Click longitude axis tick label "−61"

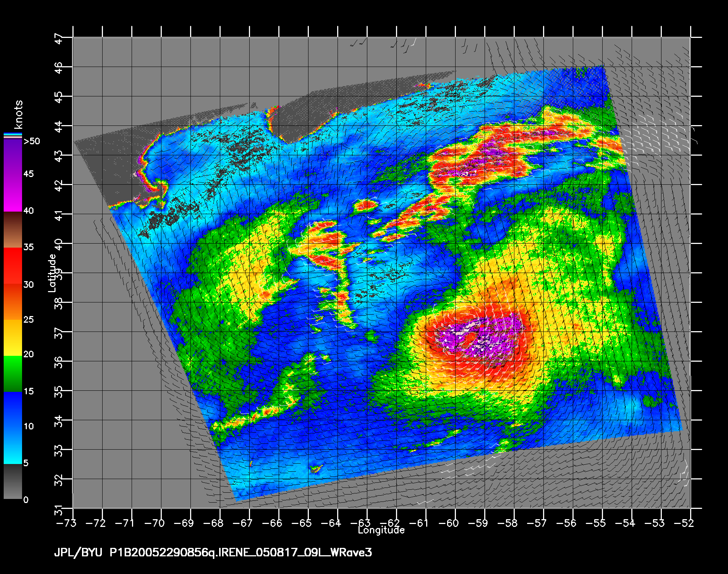coord(419,523)
